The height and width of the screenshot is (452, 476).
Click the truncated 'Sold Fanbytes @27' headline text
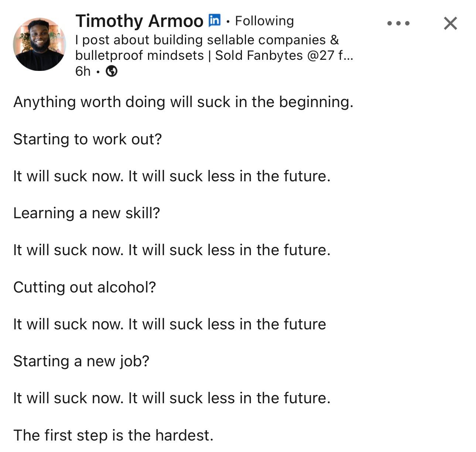point(284,55)
